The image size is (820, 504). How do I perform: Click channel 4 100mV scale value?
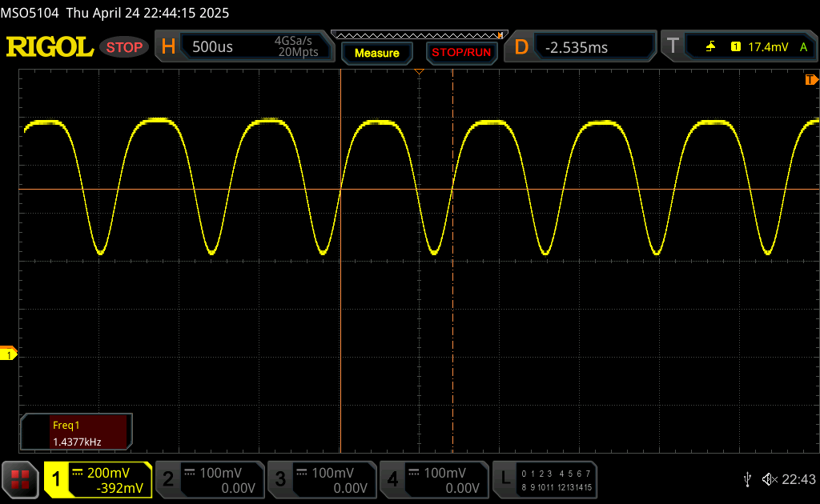point(444,473)
